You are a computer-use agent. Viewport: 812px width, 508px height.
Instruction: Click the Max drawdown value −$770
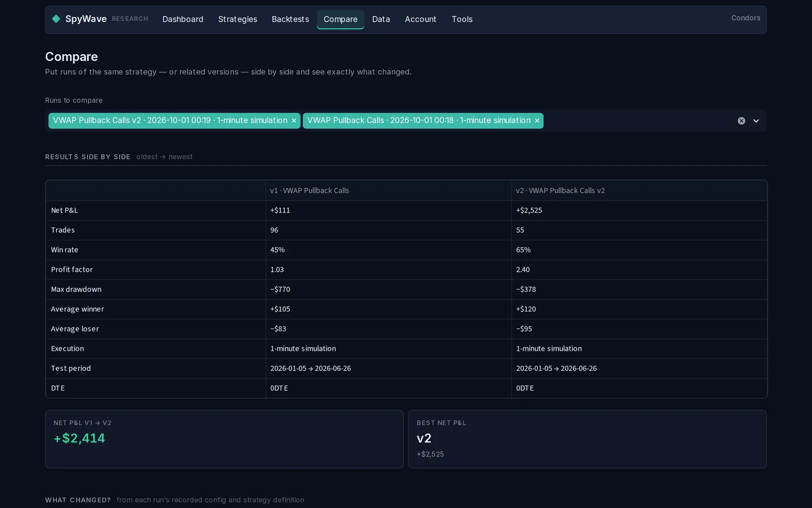coord(280,290)
